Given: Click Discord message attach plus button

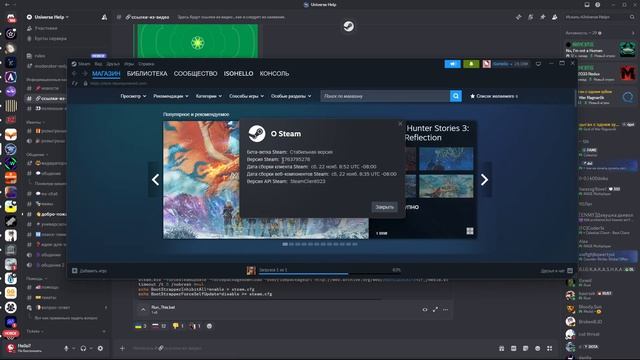Looking at the screenshot, I should (122, 348).
